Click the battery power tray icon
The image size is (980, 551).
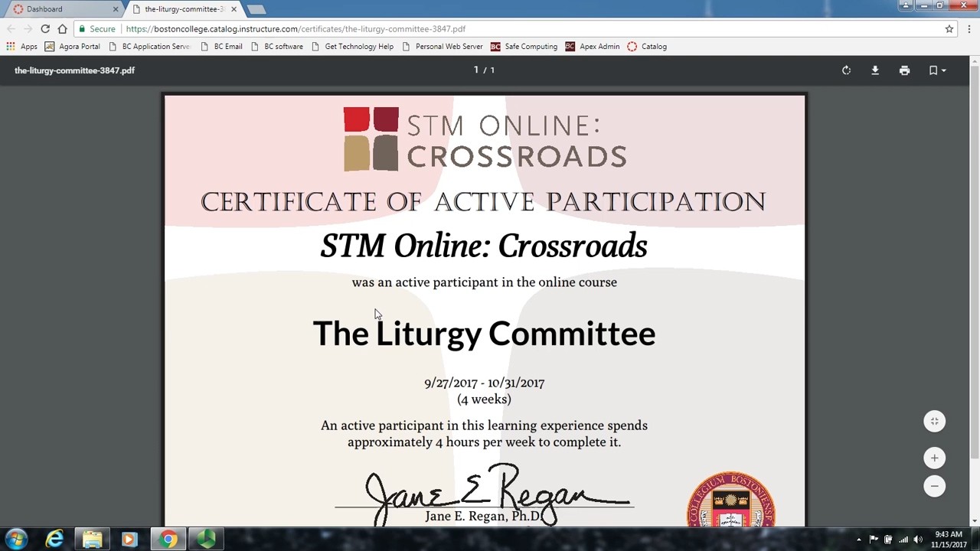pos(888,540)
